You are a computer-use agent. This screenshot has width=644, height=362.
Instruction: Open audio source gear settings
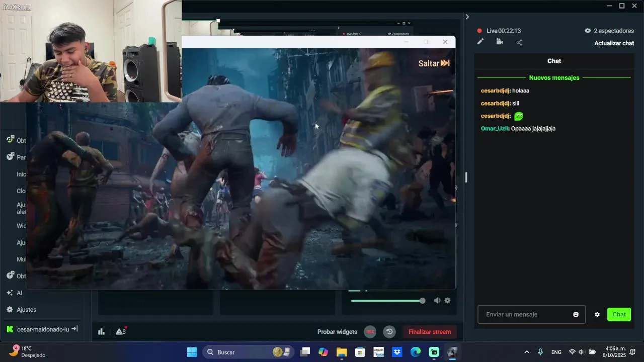pos(447,301)
